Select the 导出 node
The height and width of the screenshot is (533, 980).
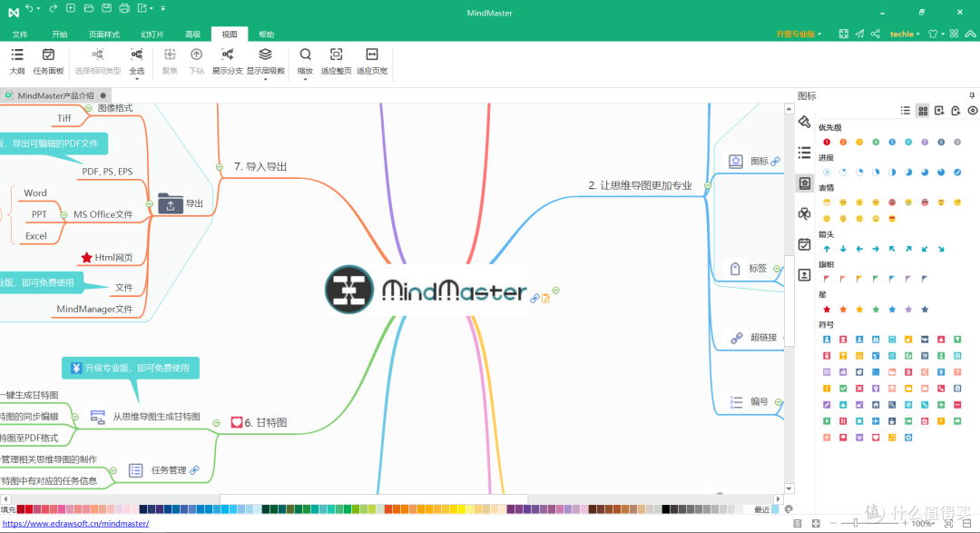(181, 203)
